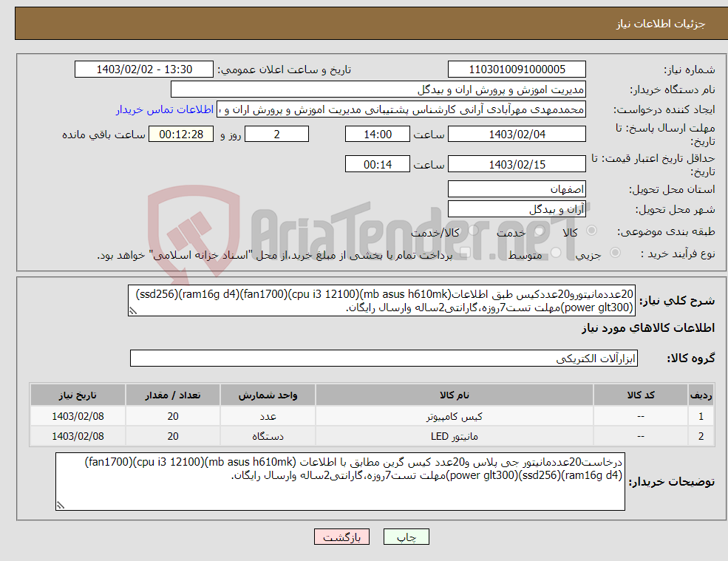Click the validity time field 00:14

pos(378,164)
